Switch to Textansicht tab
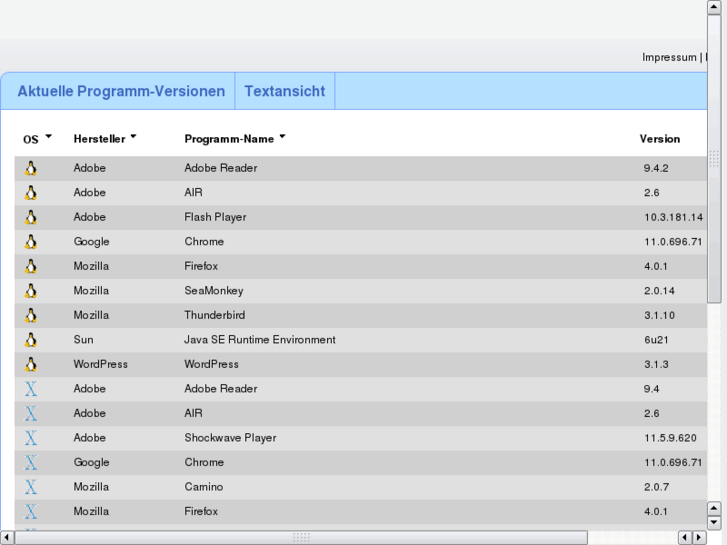This screenshot has width=727, height=545. pos(285,91)
